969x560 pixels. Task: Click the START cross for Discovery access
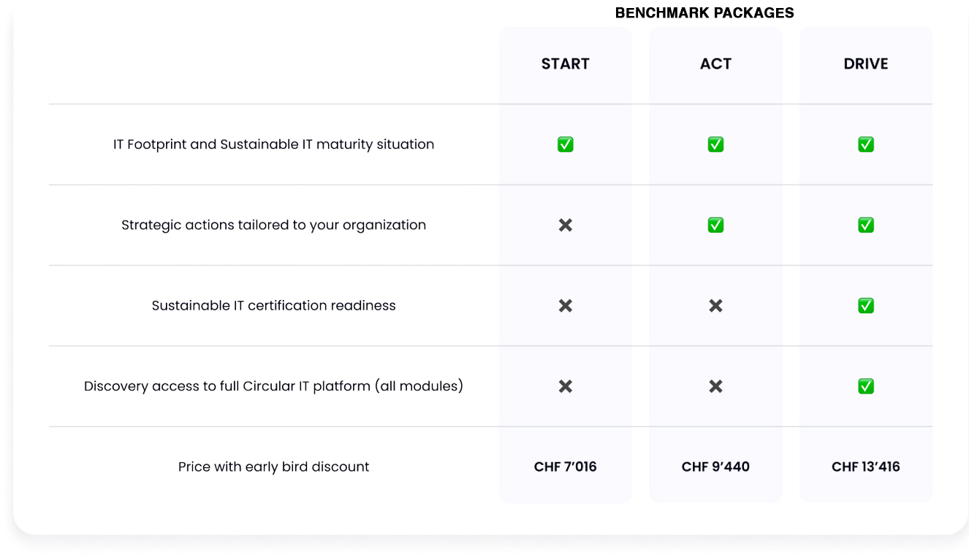(565, 386)
